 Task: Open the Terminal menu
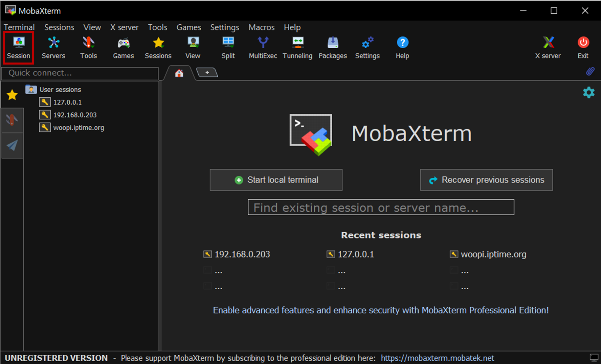[19, 27]
